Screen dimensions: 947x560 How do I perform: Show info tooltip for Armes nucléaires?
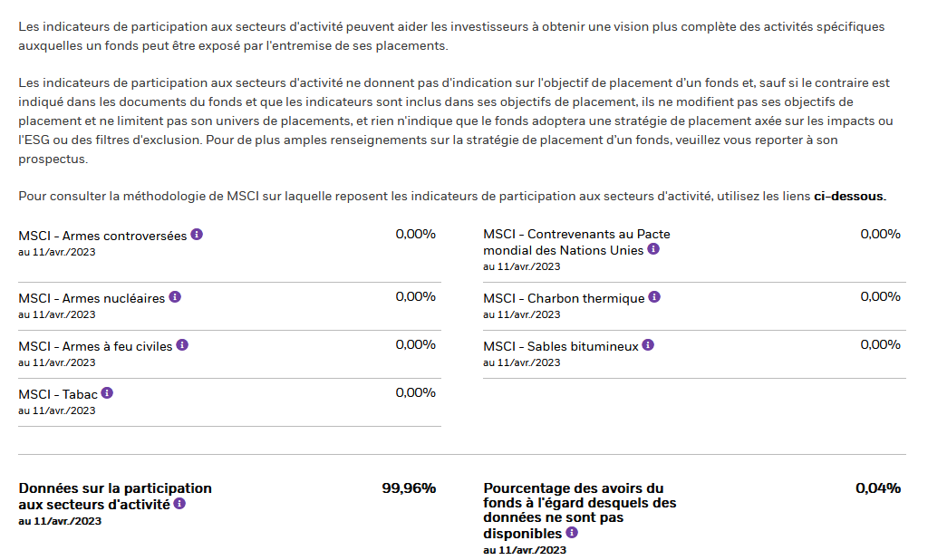coord(175,296)
